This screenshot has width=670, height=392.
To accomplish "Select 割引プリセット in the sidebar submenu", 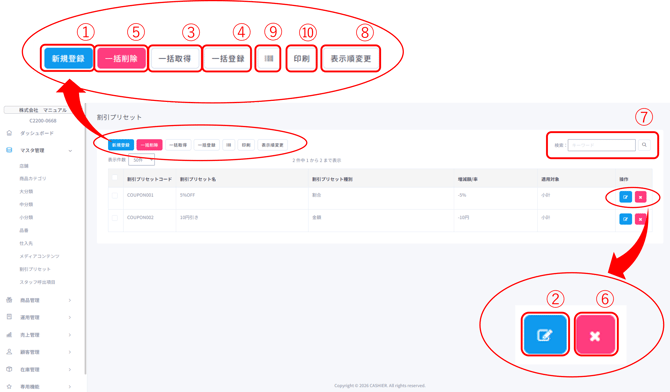I will [35, 269].
